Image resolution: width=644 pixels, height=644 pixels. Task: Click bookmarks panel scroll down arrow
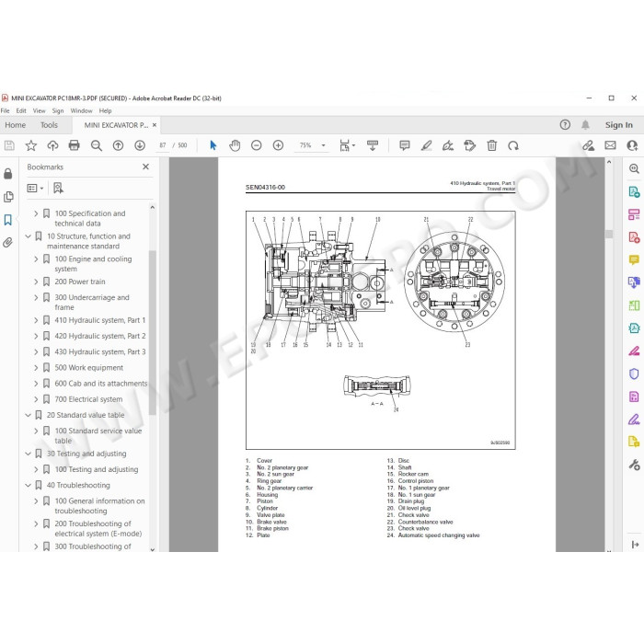[x=153, y=549]
